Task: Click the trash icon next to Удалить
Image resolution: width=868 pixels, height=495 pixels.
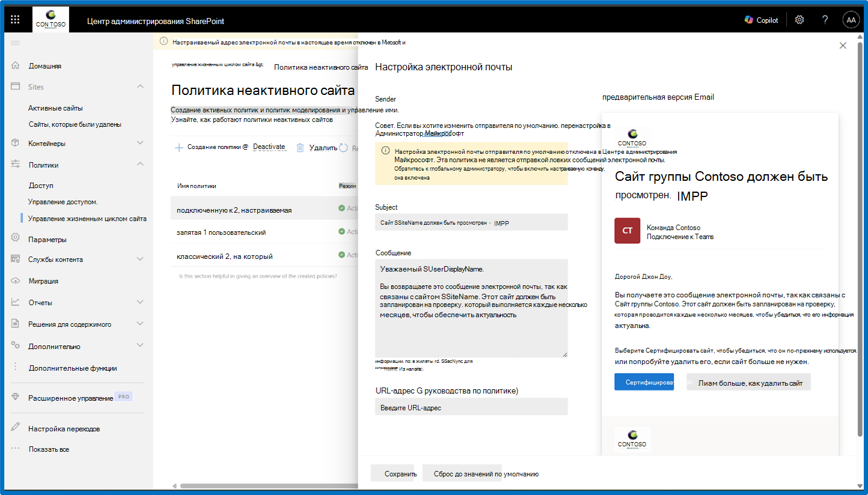Action: 300,147
